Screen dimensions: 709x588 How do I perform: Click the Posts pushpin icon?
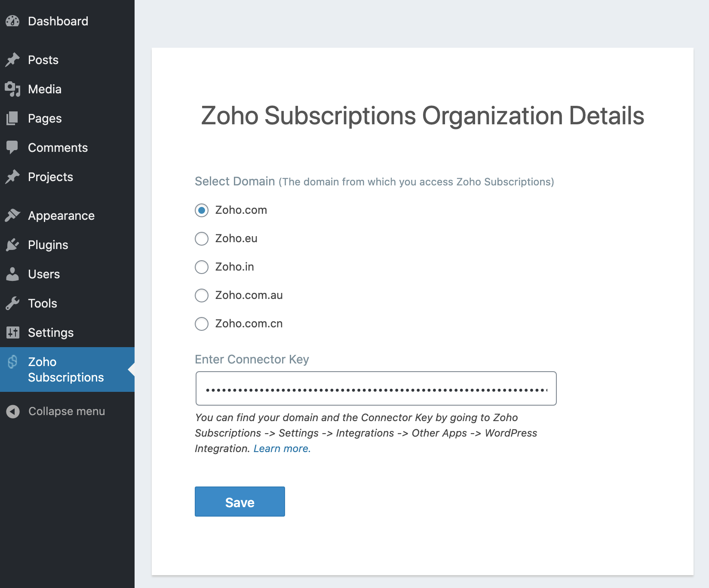13,60
